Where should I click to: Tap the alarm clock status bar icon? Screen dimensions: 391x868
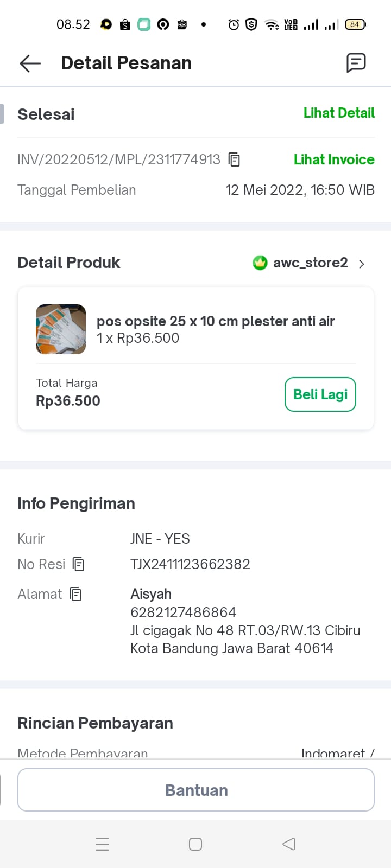pyautogui.click(x=234, y=24)
